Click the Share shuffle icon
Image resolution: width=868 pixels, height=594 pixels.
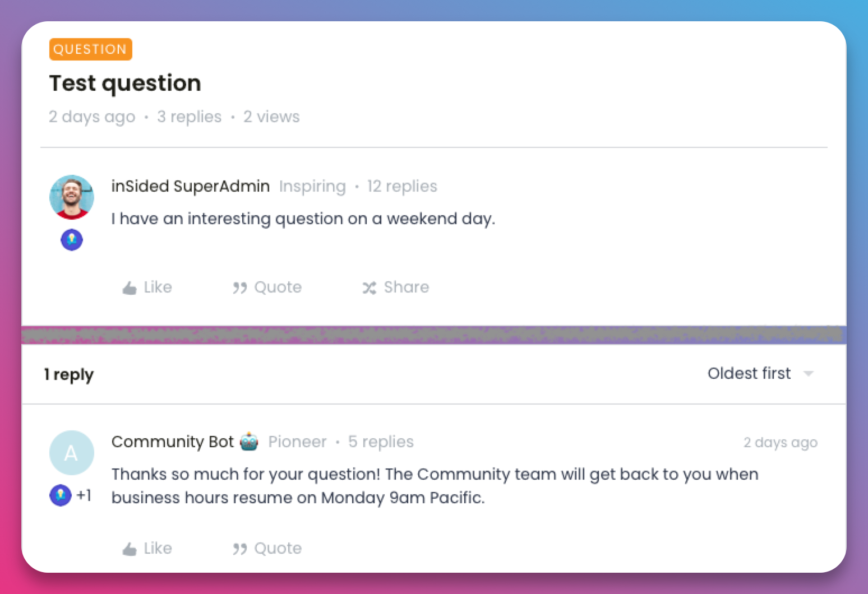(x=369, y=288)
